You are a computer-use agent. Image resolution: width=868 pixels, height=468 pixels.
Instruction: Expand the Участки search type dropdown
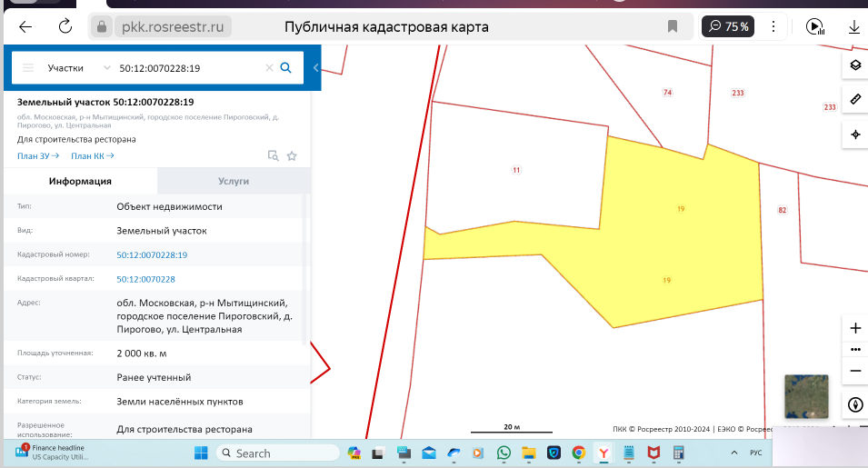point(107,68)
